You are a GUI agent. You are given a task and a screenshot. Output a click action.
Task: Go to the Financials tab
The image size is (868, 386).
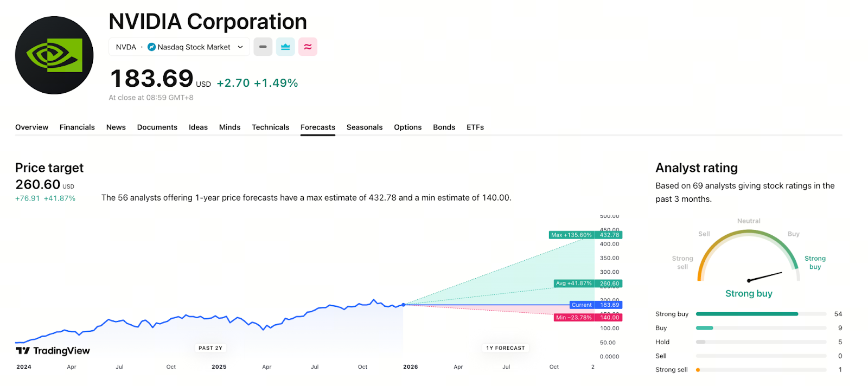(x=77, y=127)
